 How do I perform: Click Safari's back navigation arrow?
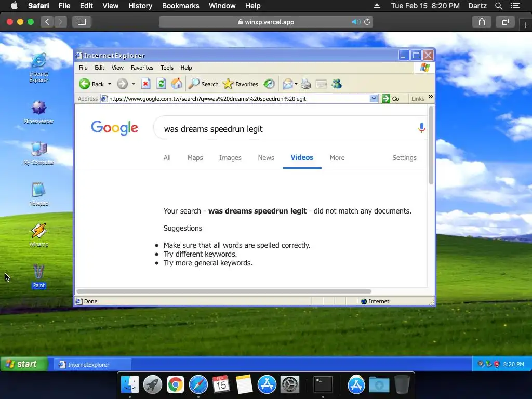click(47, 22)
